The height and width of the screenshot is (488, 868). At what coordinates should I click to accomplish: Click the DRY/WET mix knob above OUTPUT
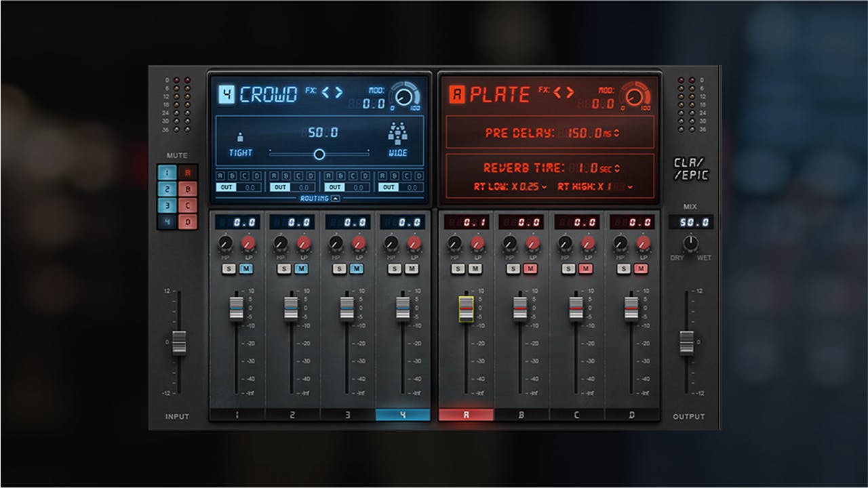pos(690,243)
